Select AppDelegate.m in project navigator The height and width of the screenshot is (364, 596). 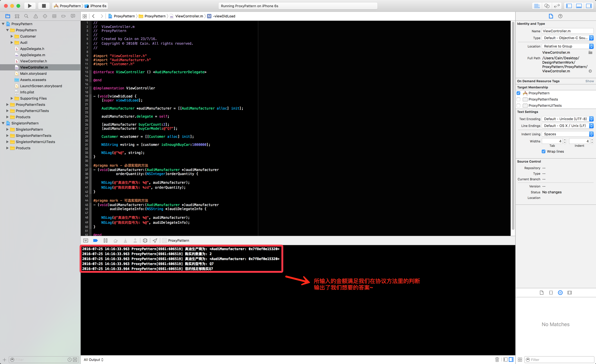(32, 55)
